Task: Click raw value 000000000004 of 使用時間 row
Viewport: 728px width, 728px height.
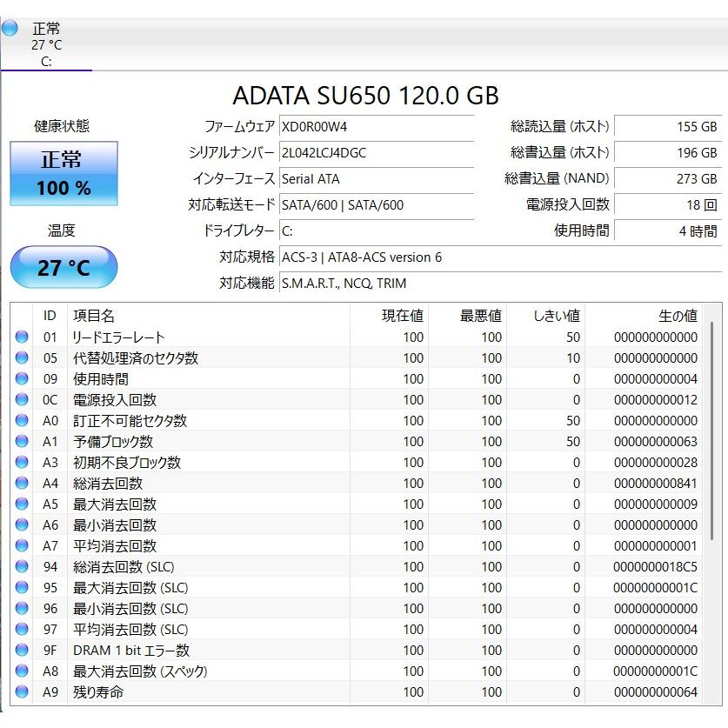Action: click(x=656, y=379)
